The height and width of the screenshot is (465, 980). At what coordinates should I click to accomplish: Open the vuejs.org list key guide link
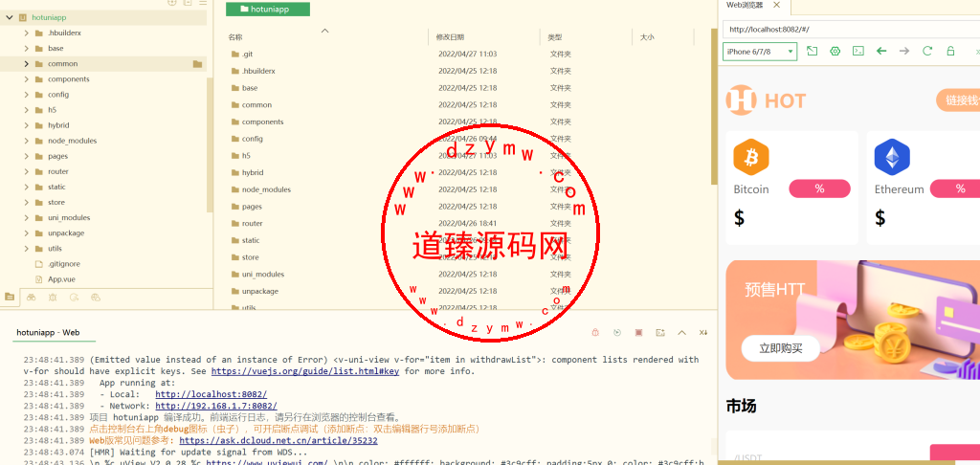pyautogui.click(x=305, y=371)
